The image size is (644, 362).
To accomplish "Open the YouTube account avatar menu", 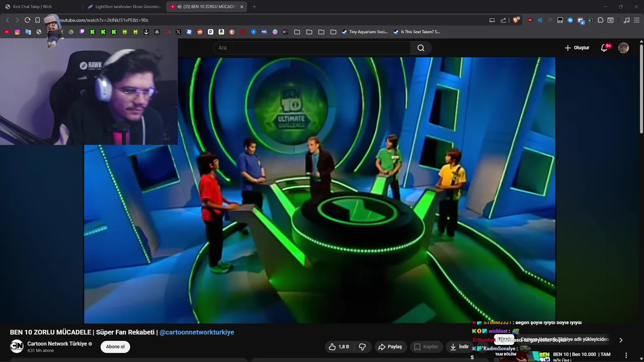I will (623, 48).
